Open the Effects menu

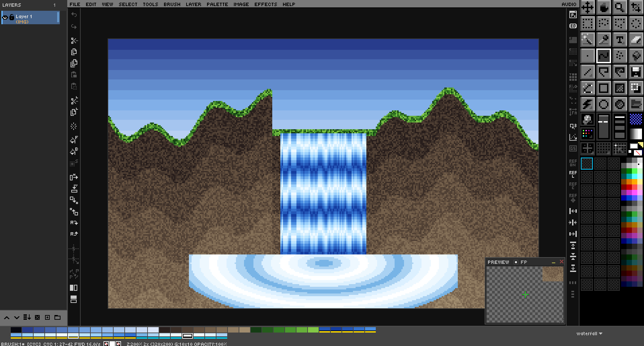click(266, 4)
